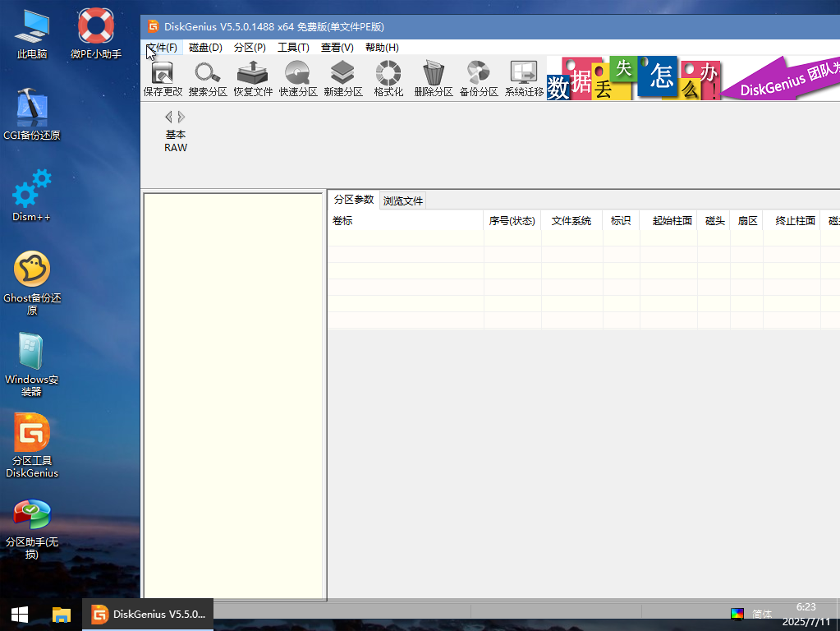Go to previous disk with left arrow

pos(169,117)
